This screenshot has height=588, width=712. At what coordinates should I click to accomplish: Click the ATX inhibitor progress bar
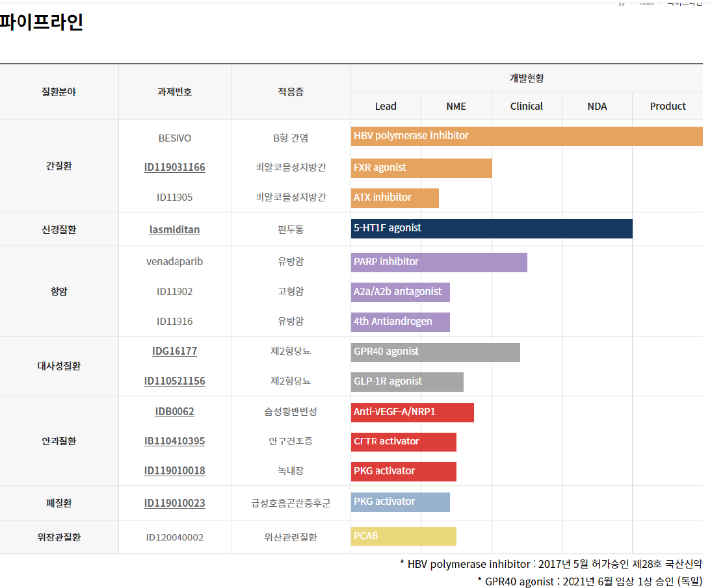(395, 198)
